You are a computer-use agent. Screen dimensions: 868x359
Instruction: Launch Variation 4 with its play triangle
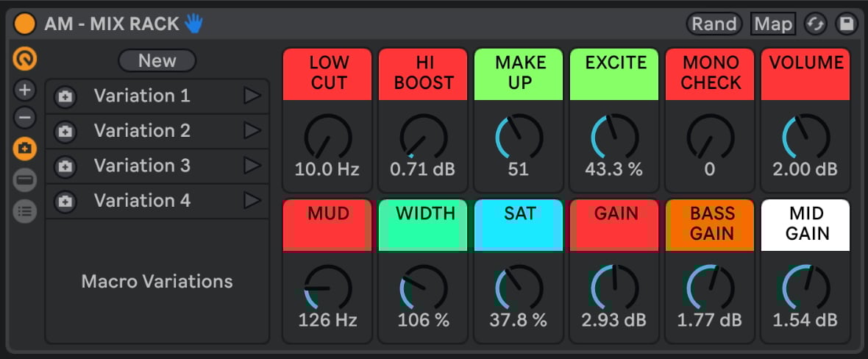[252, 201]
